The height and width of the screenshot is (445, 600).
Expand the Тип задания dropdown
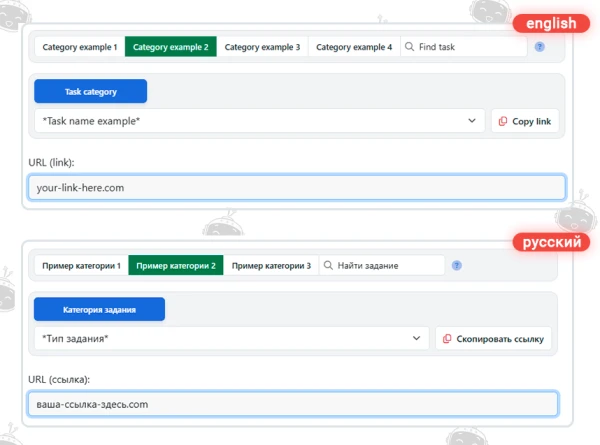click(232, 338)
